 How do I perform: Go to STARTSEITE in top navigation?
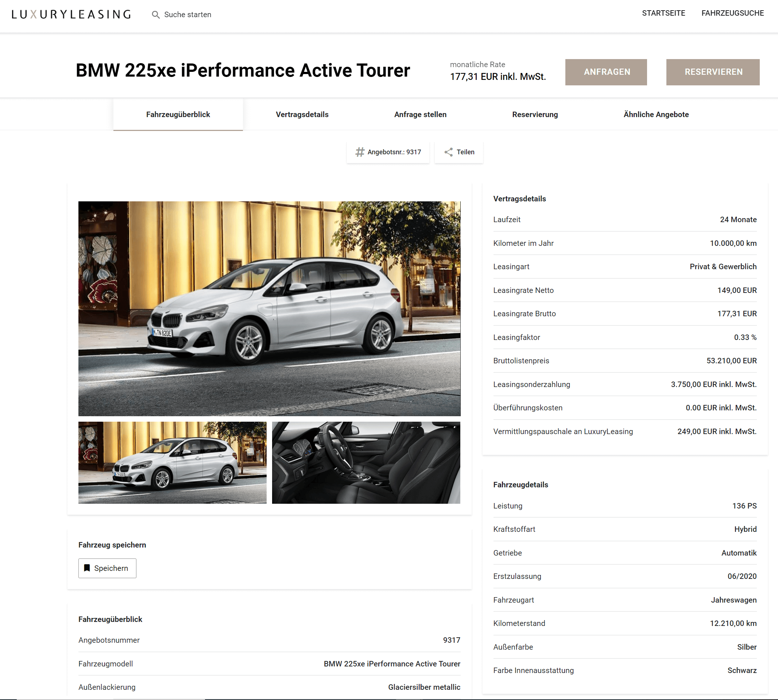pyautogui.click(x=663, y=13)
